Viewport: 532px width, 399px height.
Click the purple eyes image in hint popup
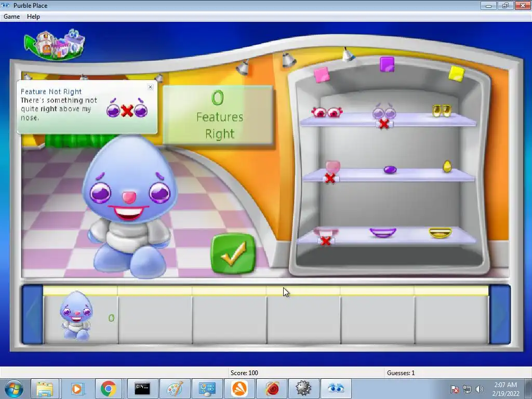click(127, 108)
